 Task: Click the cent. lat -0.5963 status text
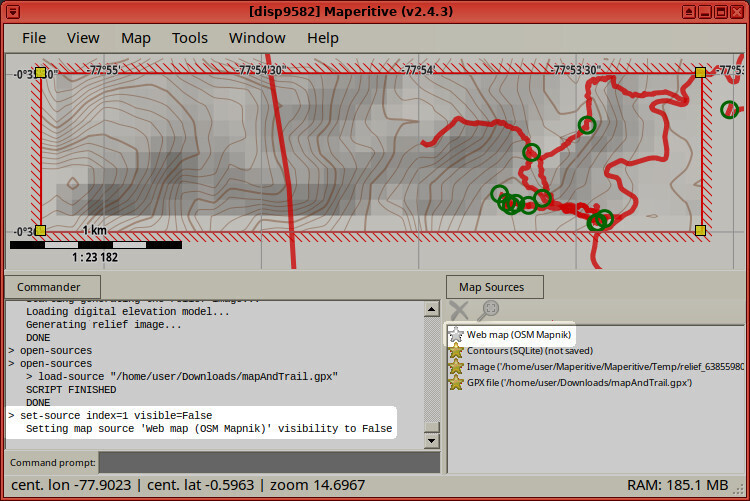200,485
